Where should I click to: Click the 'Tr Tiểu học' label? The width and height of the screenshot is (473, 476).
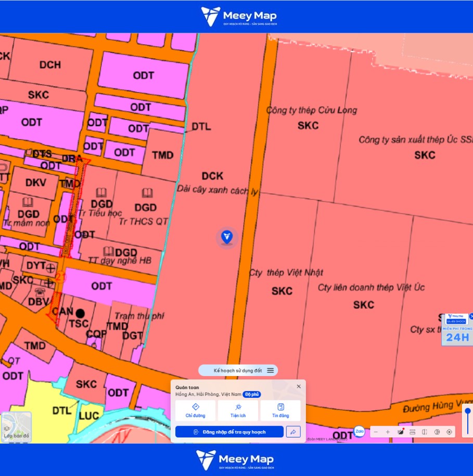(100, 213)
